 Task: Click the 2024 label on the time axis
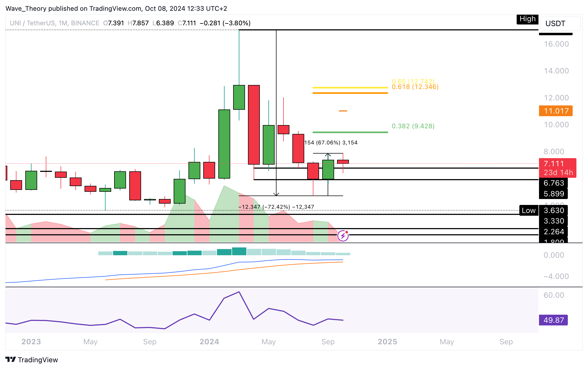(209, 342)
